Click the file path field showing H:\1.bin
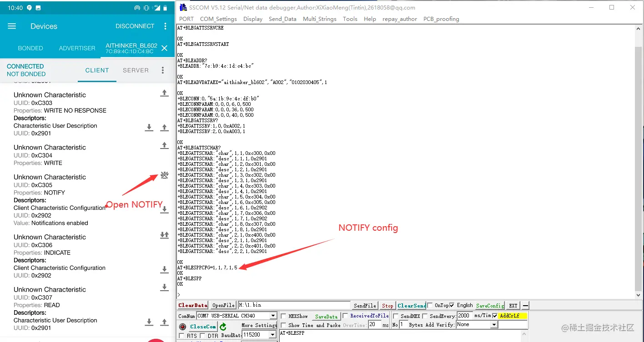644x342 pixels. (294, 305)
